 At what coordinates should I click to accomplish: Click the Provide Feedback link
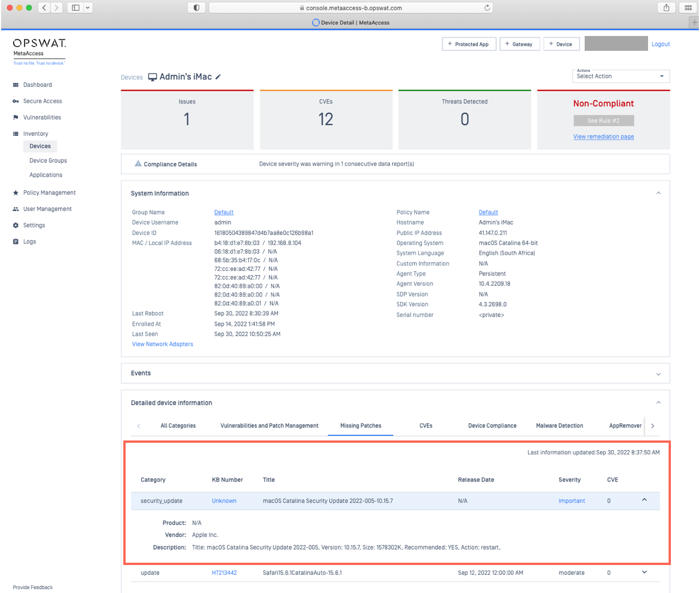pyautogui.click(x=33, y=587)
